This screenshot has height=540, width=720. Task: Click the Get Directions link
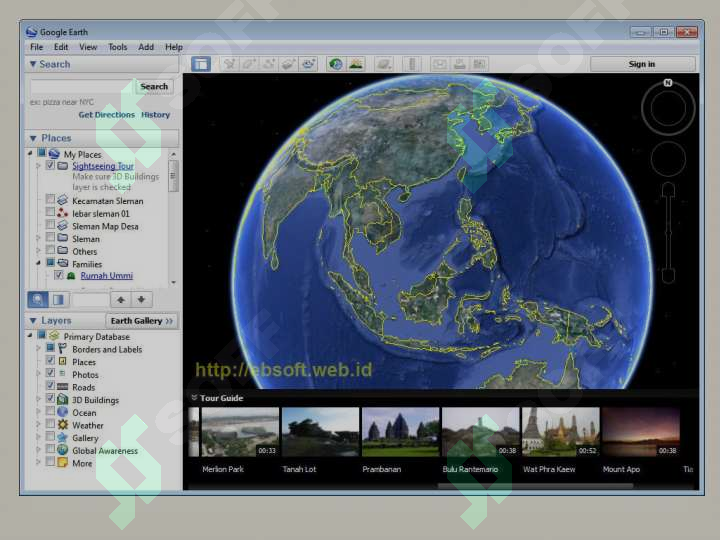click(x=107, y=115)
